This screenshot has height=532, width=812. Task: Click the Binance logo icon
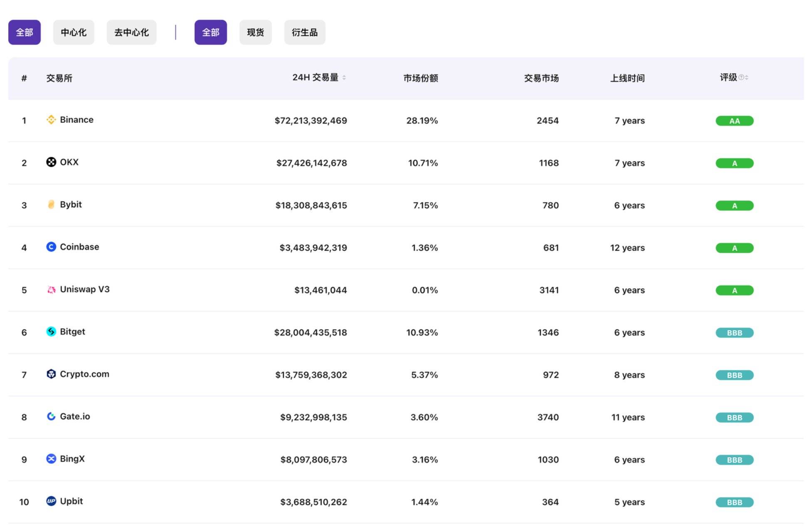[x=51, y=120]
